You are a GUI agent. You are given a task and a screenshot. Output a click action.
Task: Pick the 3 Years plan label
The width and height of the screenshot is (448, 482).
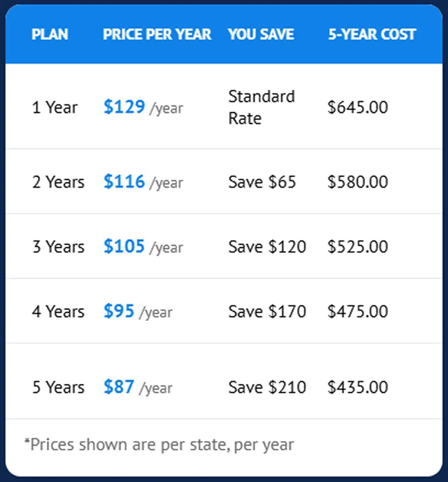(x=58, y=247)
